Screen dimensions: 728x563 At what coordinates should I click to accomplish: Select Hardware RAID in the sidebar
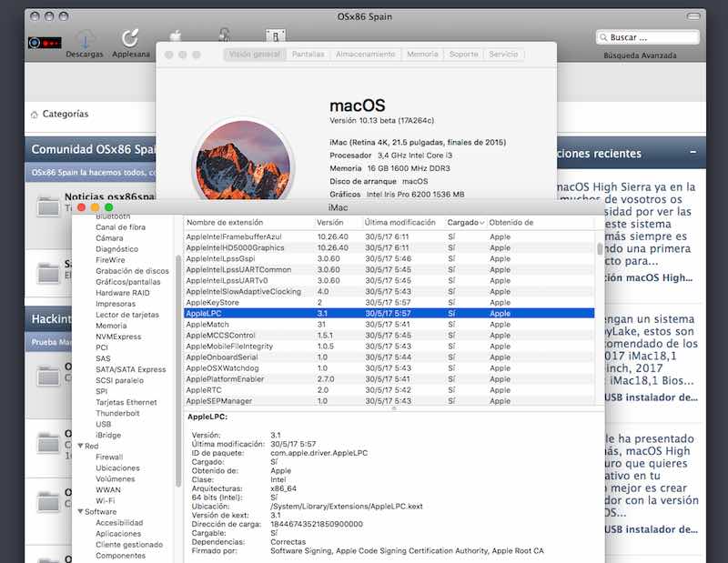[123, 293]
